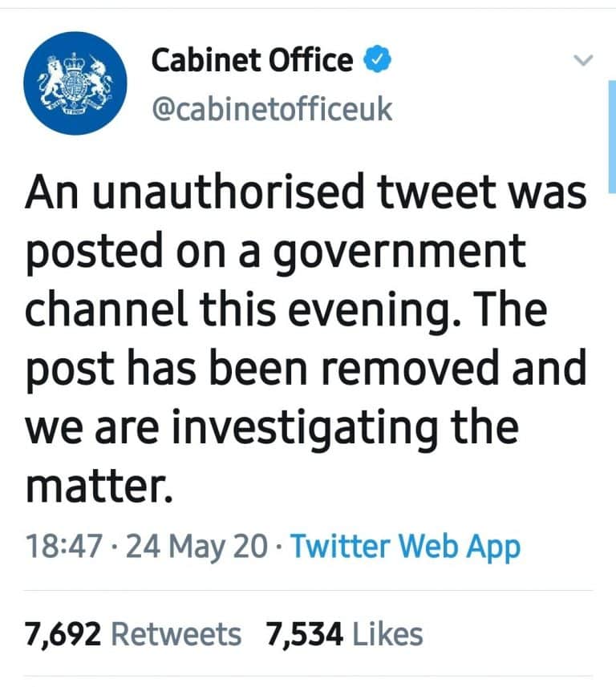View the 7,534 Likes list

(x=344, y=633)
